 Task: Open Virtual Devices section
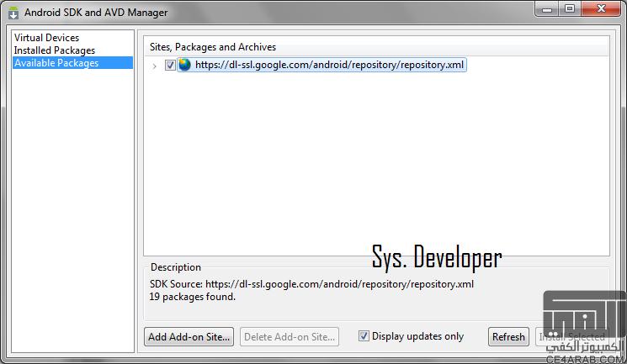[47, 38]
